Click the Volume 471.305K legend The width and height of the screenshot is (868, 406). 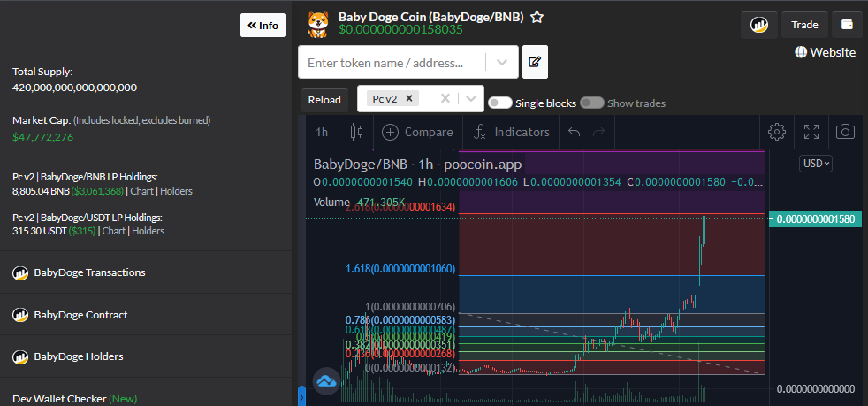tap(357, 203)
